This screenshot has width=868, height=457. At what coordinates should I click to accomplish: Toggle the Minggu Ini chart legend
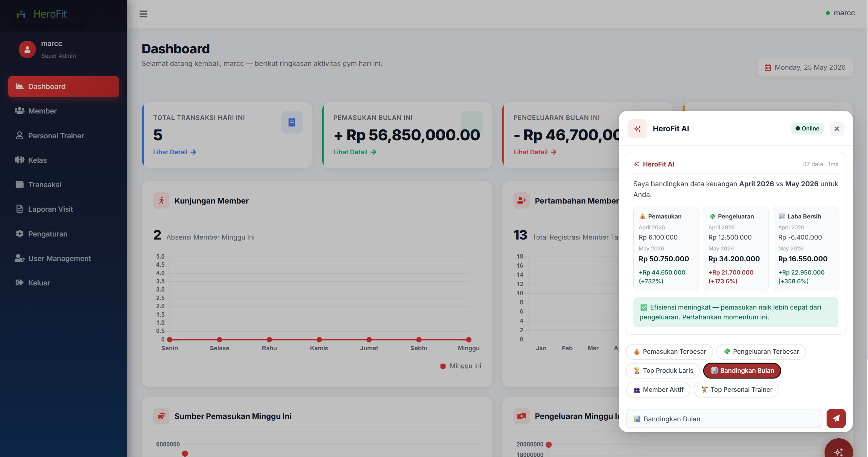(461, 366)
